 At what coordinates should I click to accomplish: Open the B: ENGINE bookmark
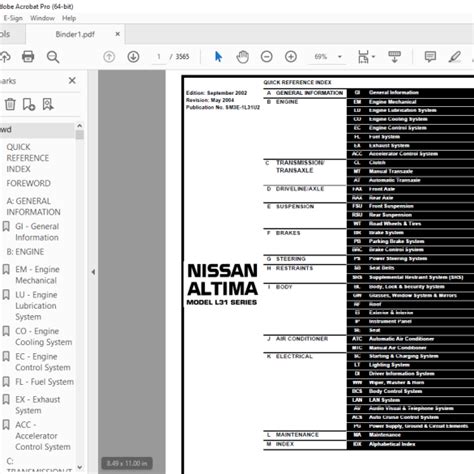pos(25,252)
